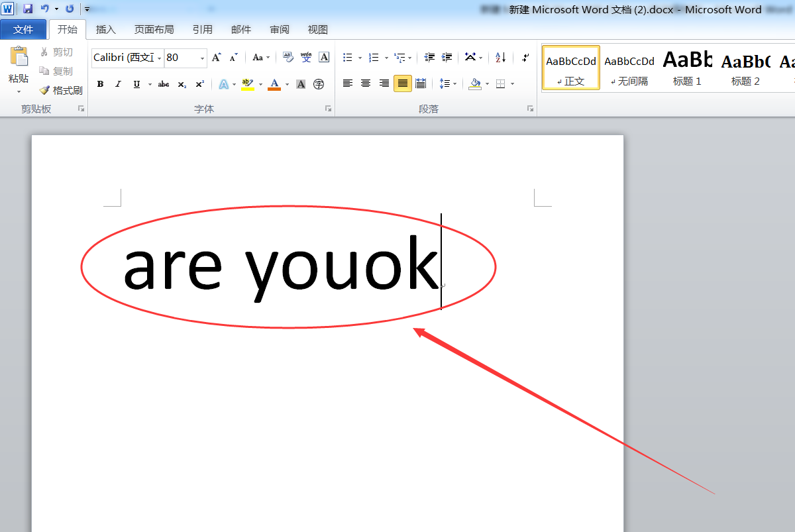Toggle the Justify alignment button
This screenshot has height=532, width=795.
[402, 83]
